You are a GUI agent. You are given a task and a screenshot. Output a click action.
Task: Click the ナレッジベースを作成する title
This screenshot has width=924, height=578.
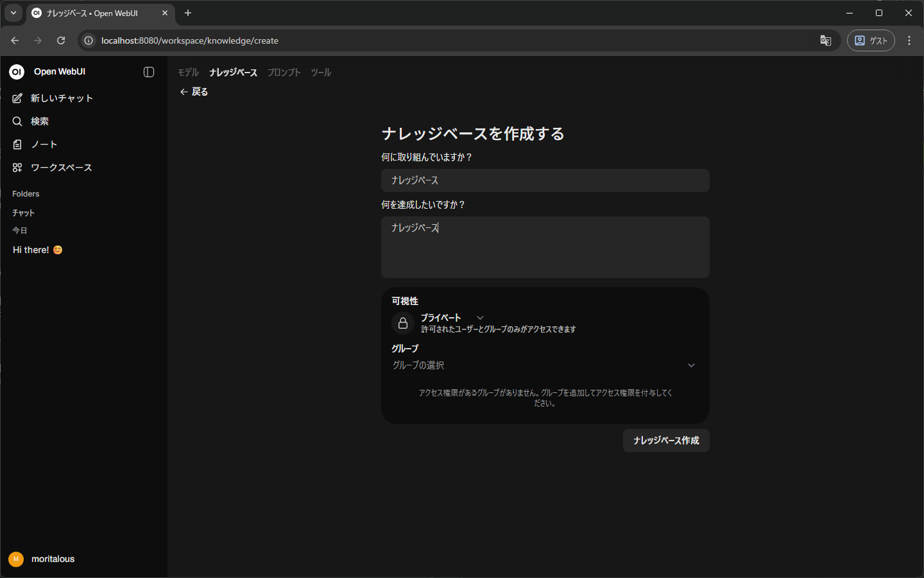(x=473, y=134)
